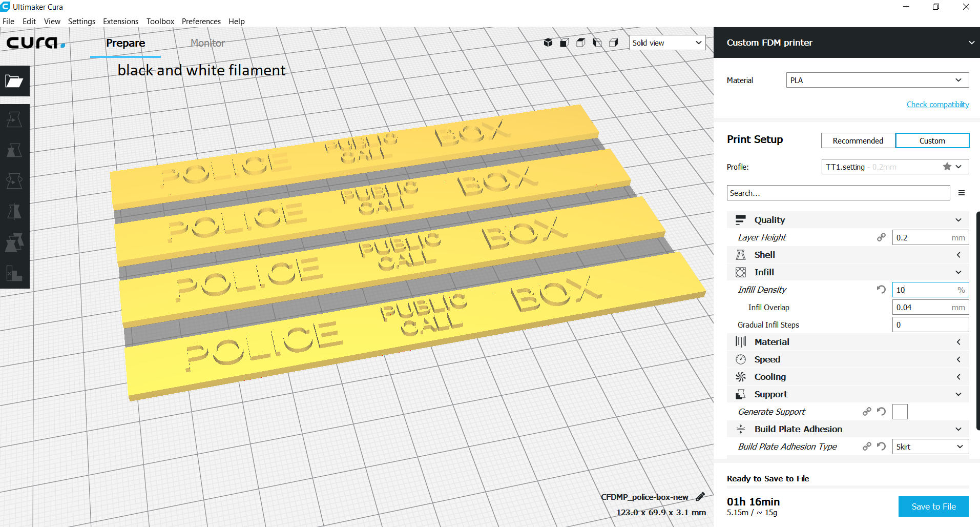Open the Help menu
This screenshot has width=980, height=527.
[237, 22]
